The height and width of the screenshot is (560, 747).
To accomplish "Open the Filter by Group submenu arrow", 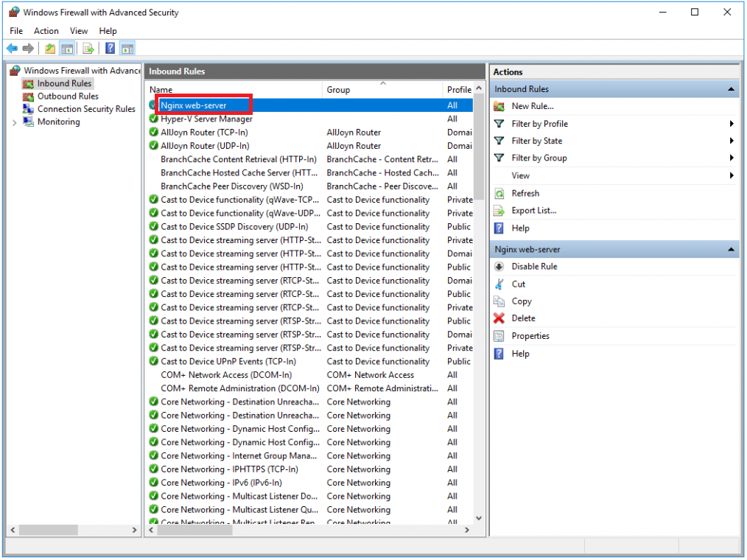I will tap(732, 158).
